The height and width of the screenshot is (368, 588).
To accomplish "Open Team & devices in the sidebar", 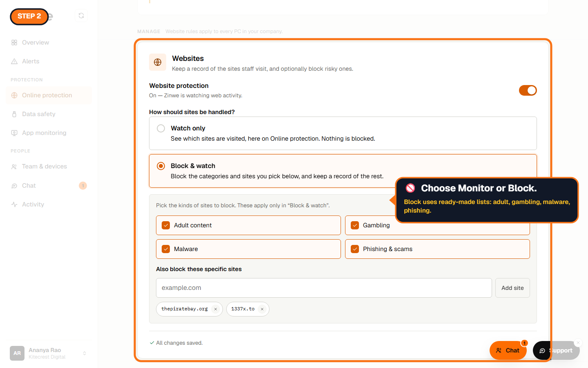I will [49, 166].
